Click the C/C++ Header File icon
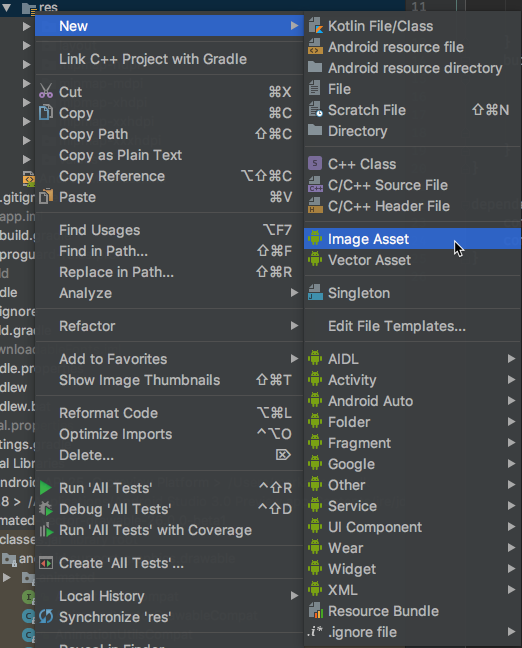The image size is (522, 648). click(x=315, y=206)
